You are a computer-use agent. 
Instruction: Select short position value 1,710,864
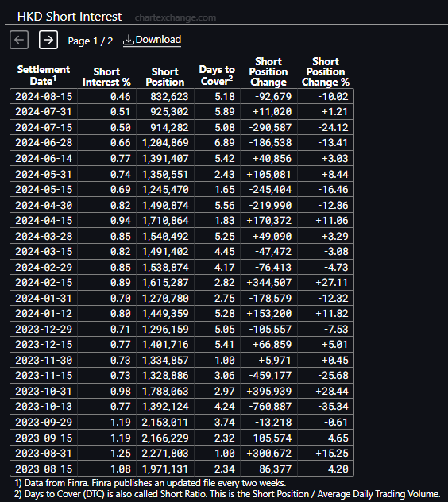coord(165,221)
